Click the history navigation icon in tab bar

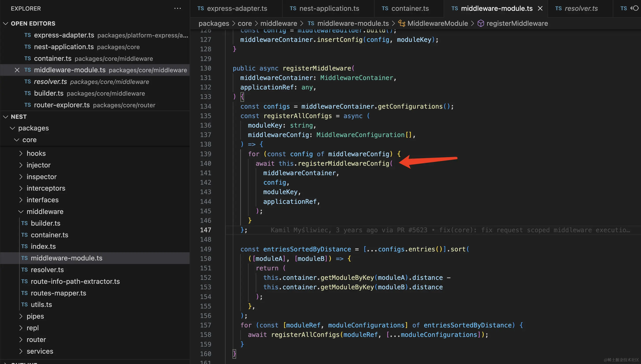click(635, 8)
